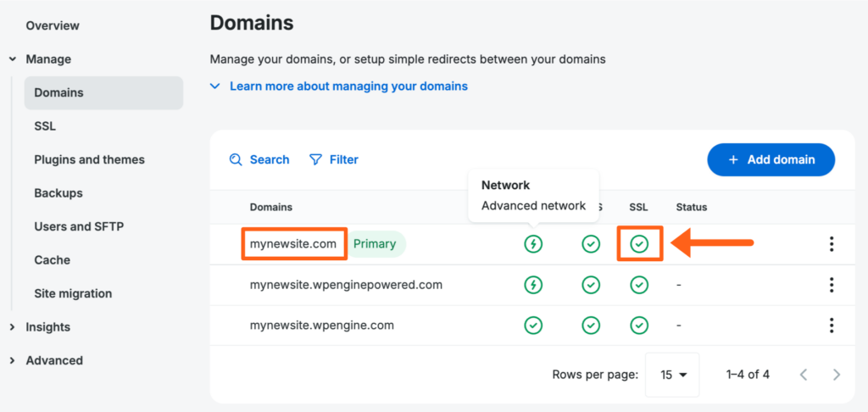This screenshot has height=412, width=868.
Task: Click the Add domain button
Action: [771, 159]
